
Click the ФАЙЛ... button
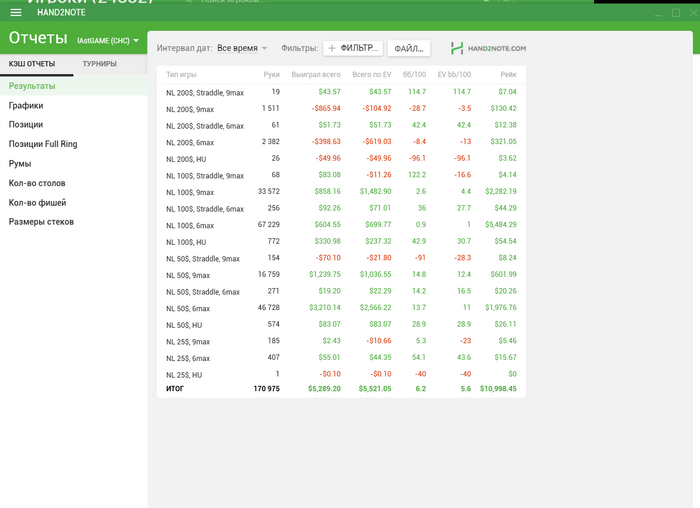point(408,48)
